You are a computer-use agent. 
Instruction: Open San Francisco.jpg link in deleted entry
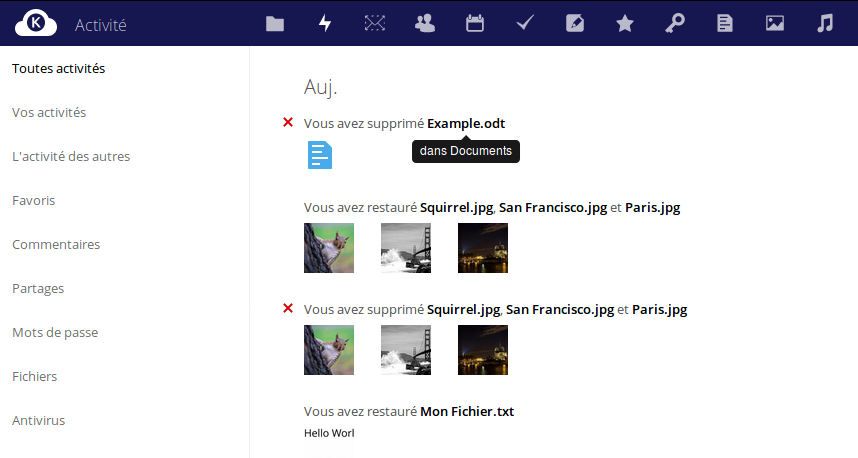[x=560, y=310]
